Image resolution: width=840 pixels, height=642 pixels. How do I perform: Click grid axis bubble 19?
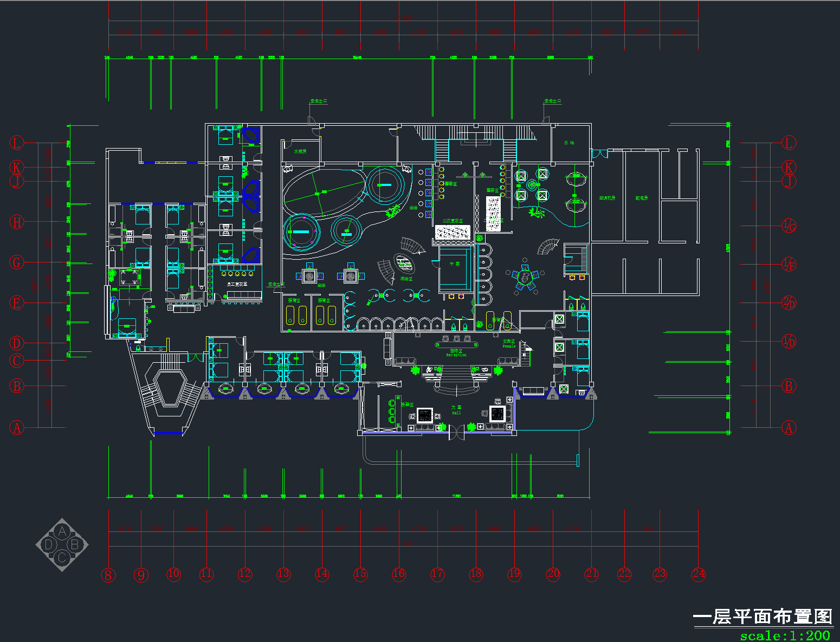[x=514, y=574]
